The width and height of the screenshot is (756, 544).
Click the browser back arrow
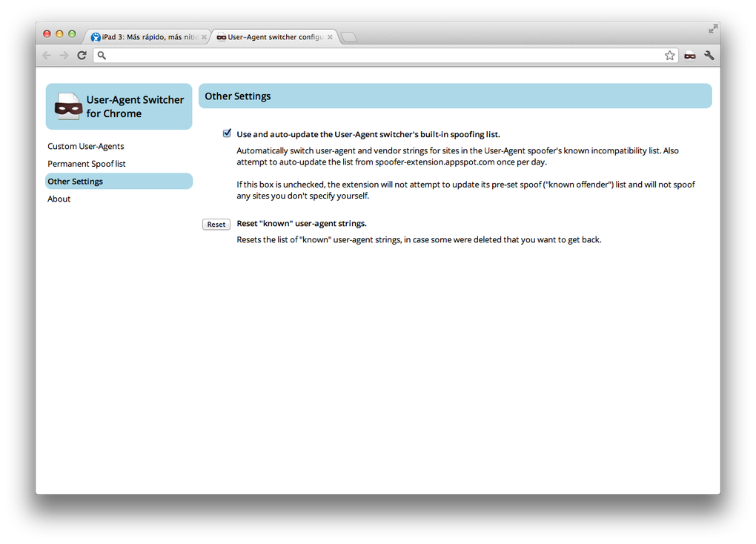click(47, 56)
